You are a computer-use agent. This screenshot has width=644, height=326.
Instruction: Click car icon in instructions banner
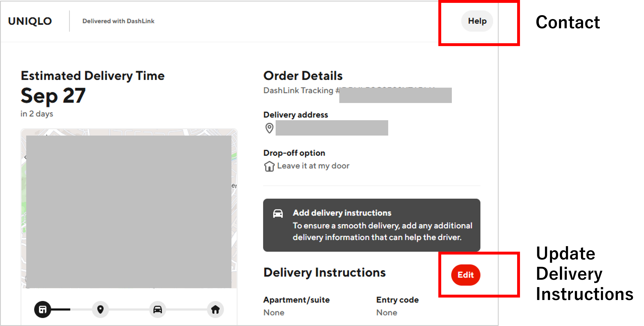point(278,214)
